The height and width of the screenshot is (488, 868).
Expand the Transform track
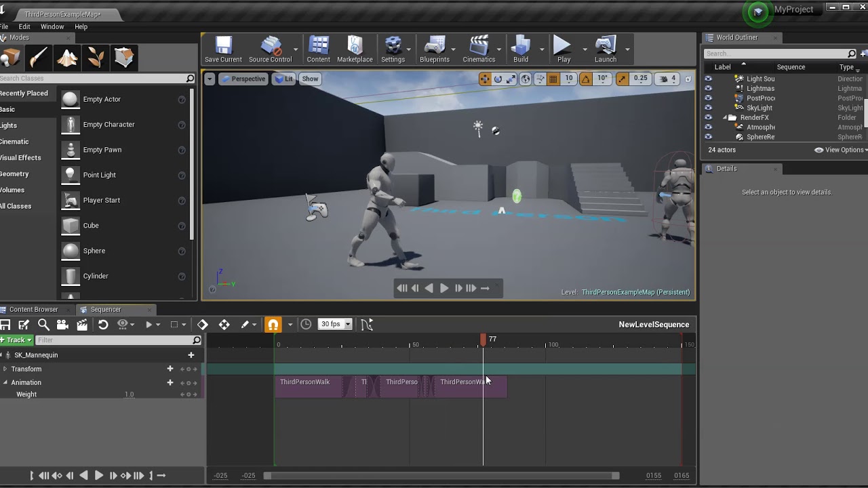tap(5, 369)
